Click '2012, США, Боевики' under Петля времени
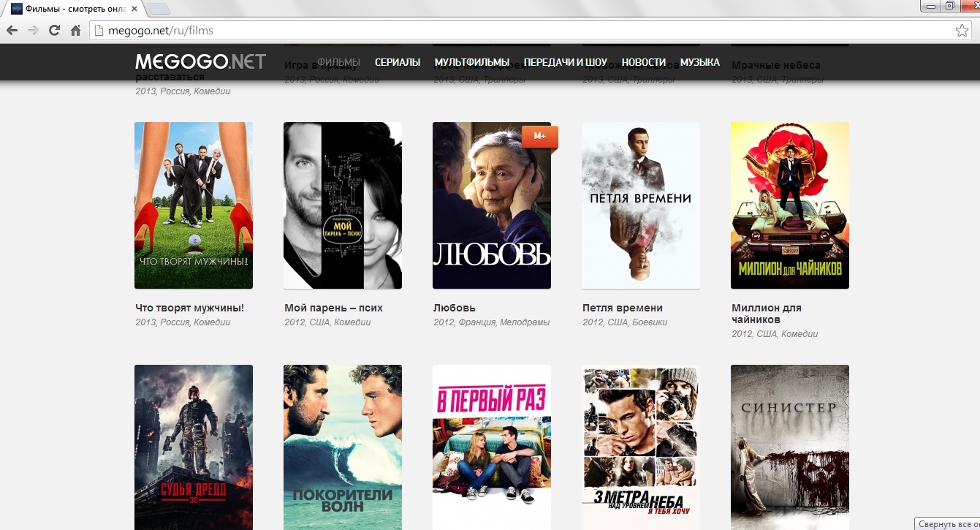The width and height of the screenshot is (980, 530). pos(625,322)
